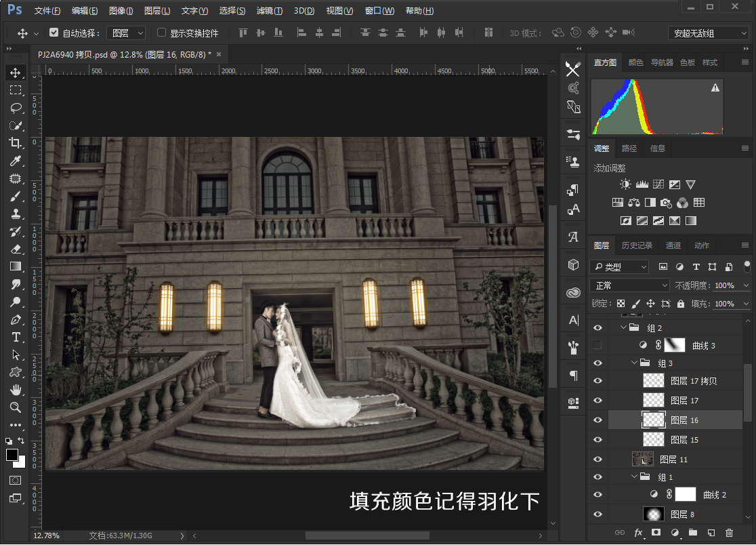Hide the 组 2 group
The image size is (756, 545).
point(598,327)
